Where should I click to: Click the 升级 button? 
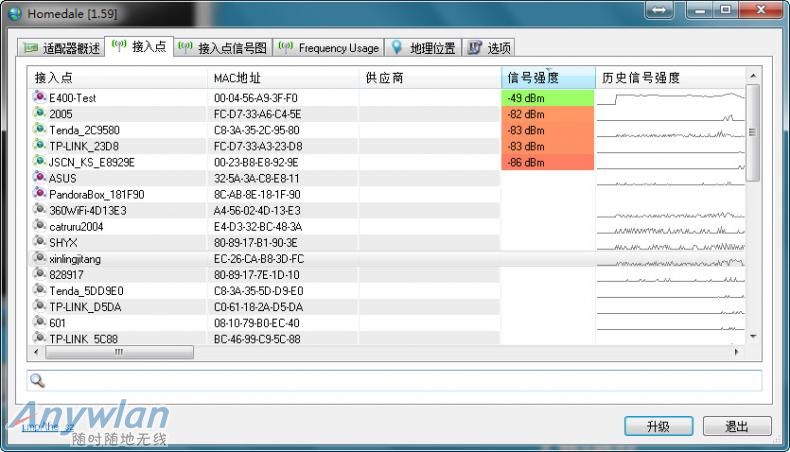pos(659,426)
